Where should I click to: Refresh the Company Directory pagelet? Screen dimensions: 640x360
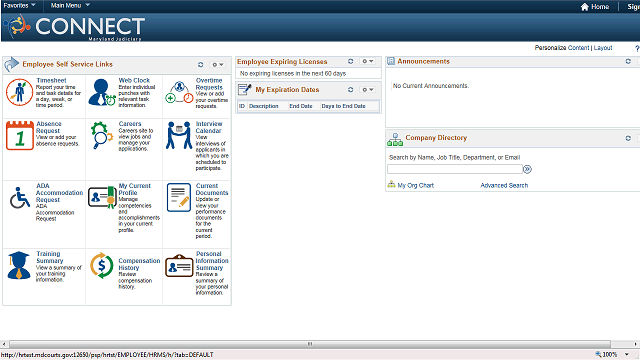[x=628, y=138]
